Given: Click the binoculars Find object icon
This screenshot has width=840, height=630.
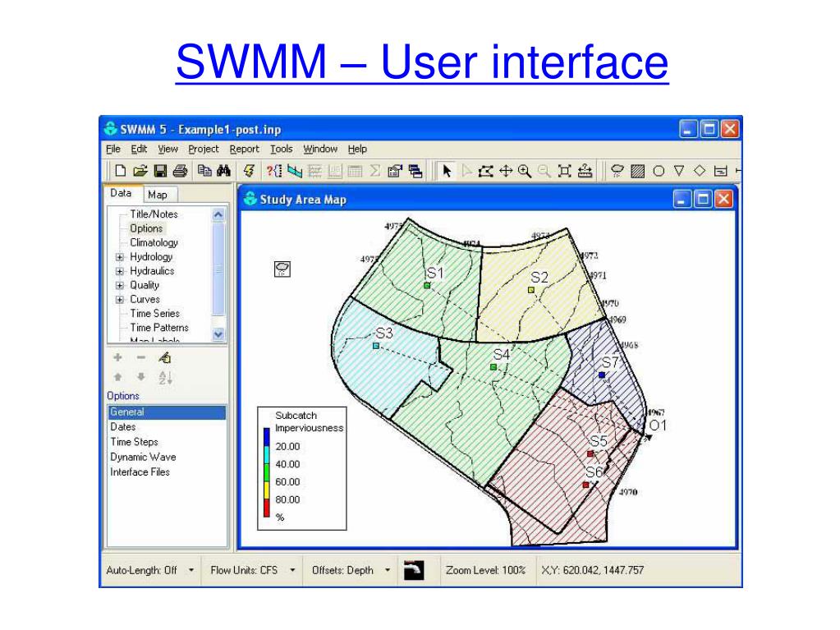Looking at the screenshot, I should pos(224,171).
